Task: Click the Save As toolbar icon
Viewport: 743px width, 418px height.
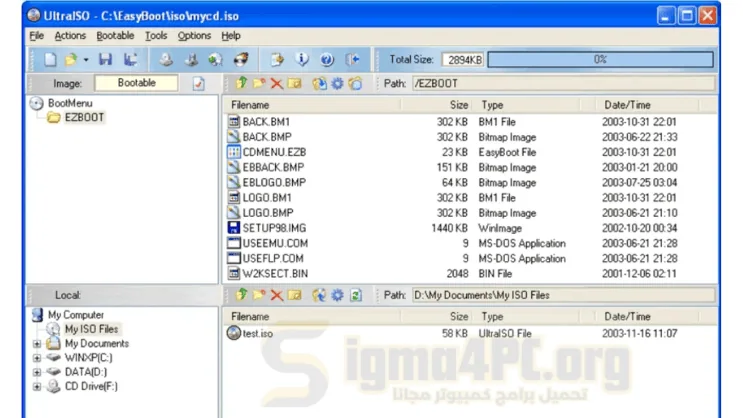Action: pos(130,60)
